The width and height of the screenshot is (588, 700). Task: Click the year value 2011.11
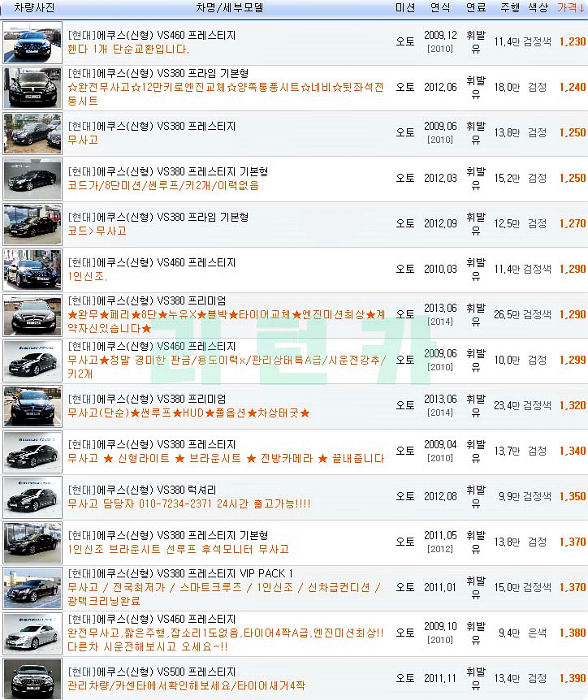coord(440,678)
